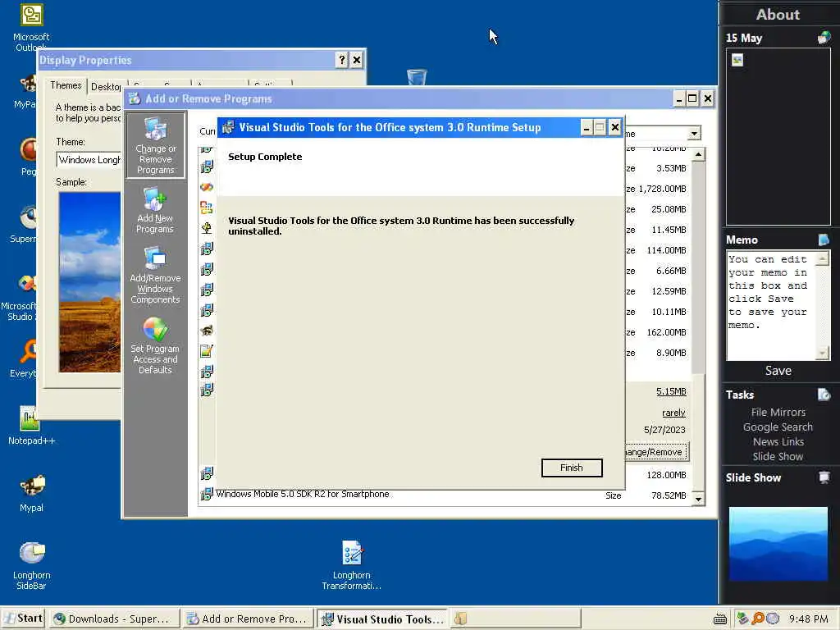
Task: Open News Links in Tasks panel
Action: pos(778,441)
